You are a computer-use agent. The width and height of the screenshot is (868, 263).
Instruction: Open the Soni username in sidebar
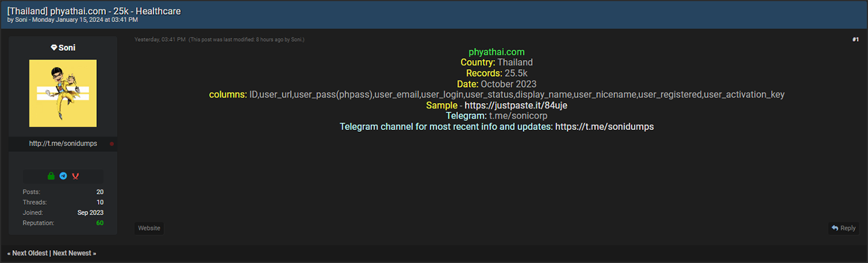[67, 47]
